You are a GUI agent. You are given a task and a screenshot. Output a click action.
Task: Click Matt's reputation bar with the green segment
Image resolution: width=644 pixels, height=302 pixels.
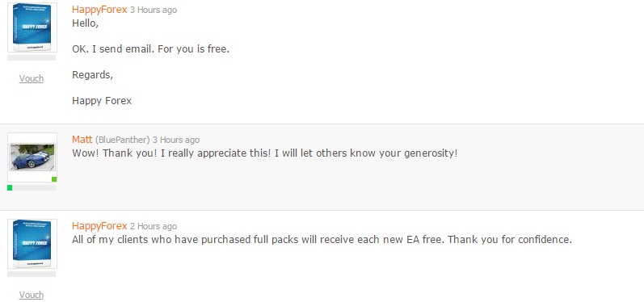[32, 187]
